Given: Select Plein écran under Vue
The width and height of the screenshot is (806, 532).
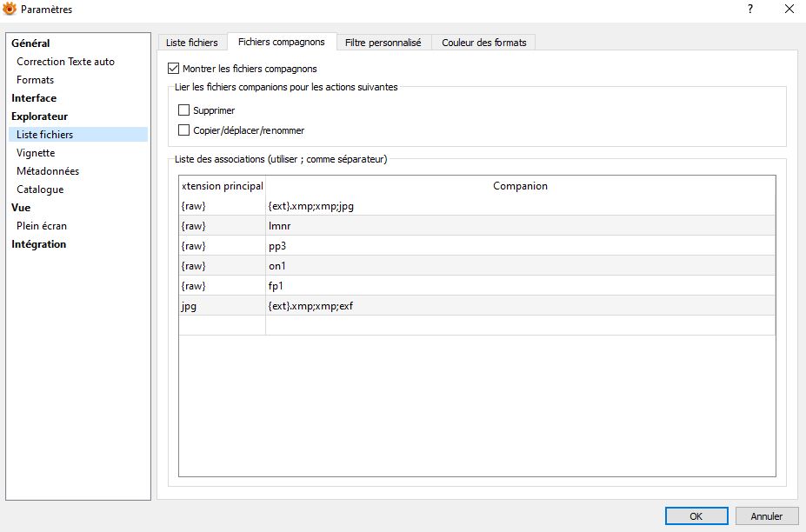Looking at the screenshot, I should tap(42, 226).
